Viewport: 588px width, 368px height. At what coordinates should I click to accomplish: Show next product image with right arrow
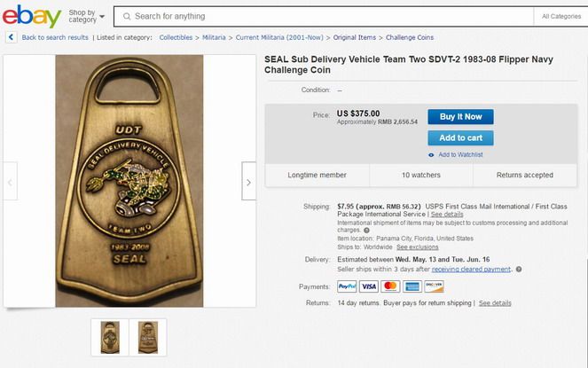point(248,183)
